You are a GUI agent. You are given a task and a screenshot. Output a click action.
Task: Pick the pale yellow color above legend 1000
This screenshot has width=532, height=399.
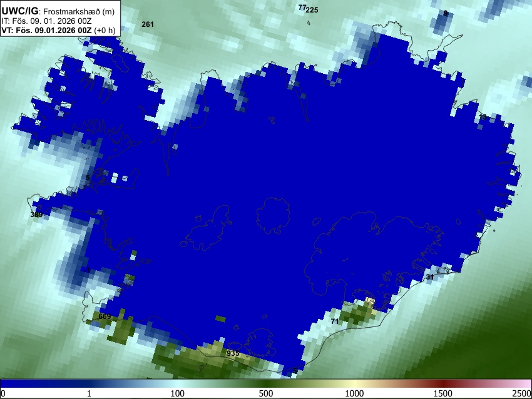pyautogui.click(x=354, y=383)
